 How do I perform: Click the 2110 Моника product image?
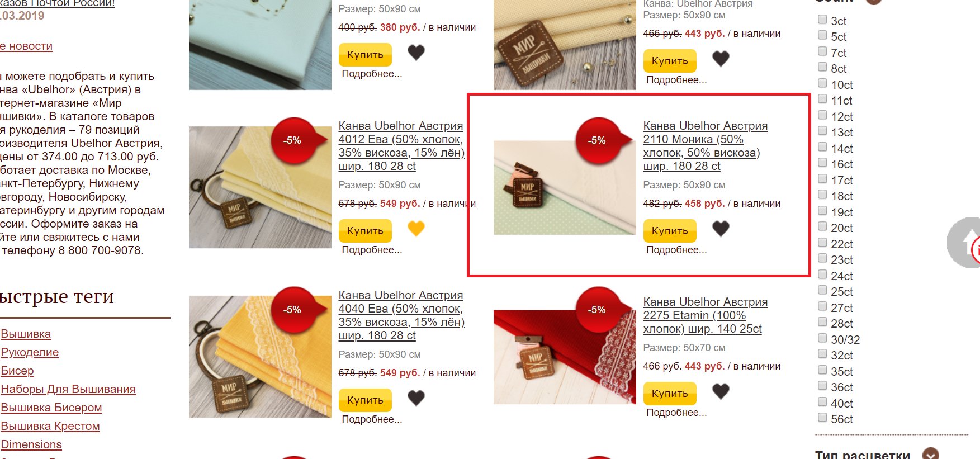click(x=565, y=187)
